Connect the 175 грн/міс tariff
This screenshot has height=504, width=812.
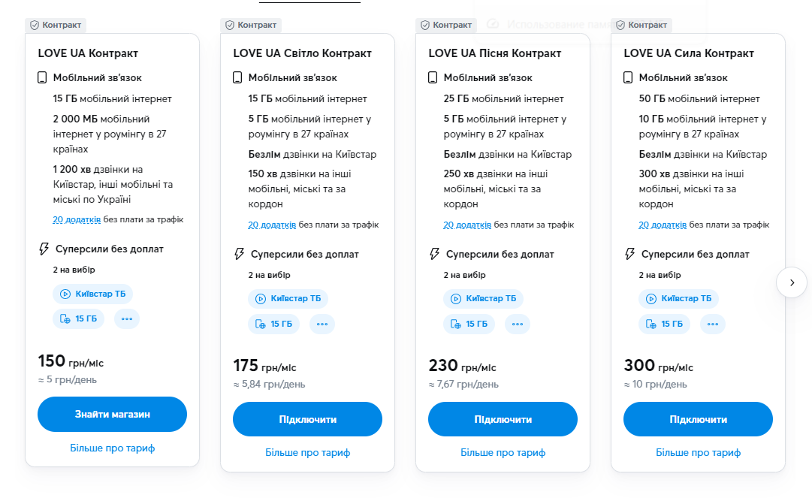pos(307,419)
